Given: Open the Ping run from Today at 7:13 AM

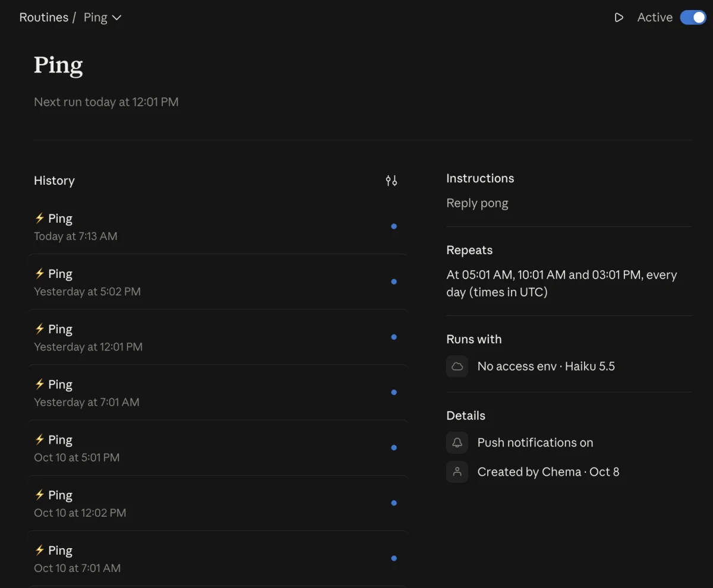Looking at the screenshot, I should click(218, 227).
